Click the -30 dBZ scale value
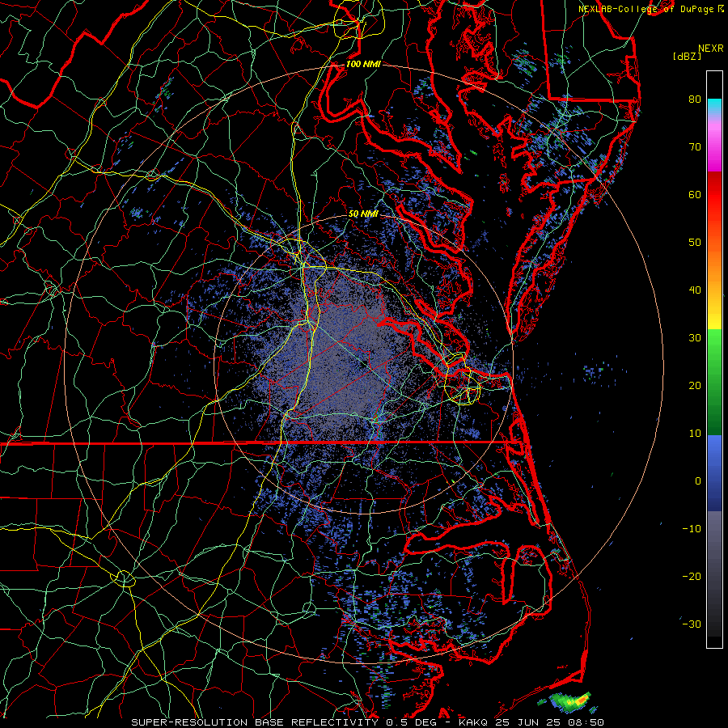Screen dimensions: 728x728 pyautogui.click(x=692, y=625)
